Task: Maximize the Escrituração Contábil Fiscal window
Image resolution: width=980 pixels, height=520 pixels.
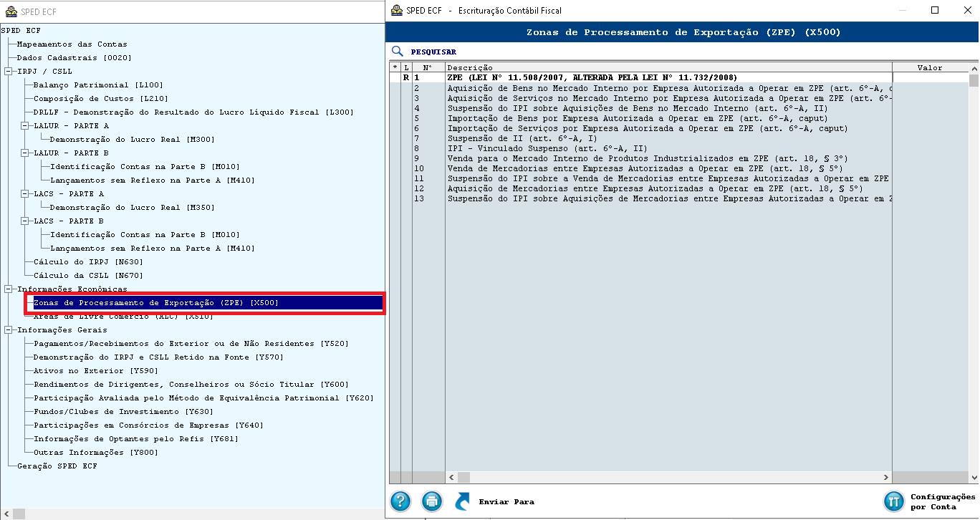Action: click(x=935, y=10)
